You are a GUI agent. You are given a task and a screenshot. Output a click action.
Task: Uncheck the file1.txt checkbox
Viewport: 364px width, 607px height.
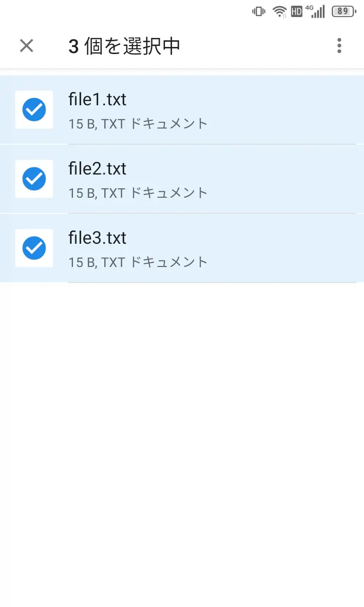pyautogui.click(x=34, y=110)
